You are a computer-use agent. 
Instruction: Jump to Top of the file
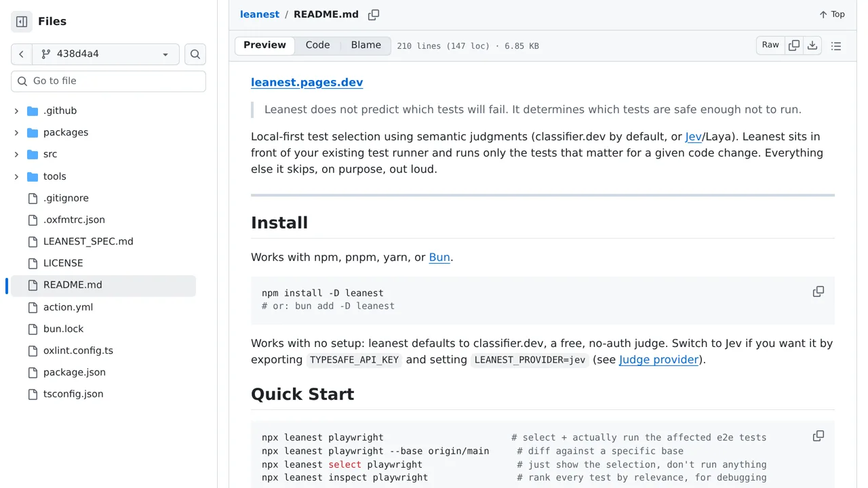click(x=831, y=14)
